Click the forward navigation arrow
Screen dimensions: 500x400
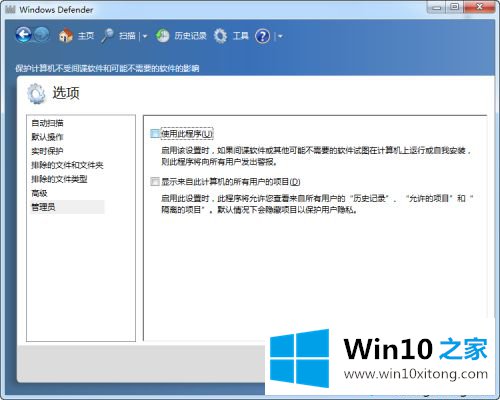(x=42, y=35)
